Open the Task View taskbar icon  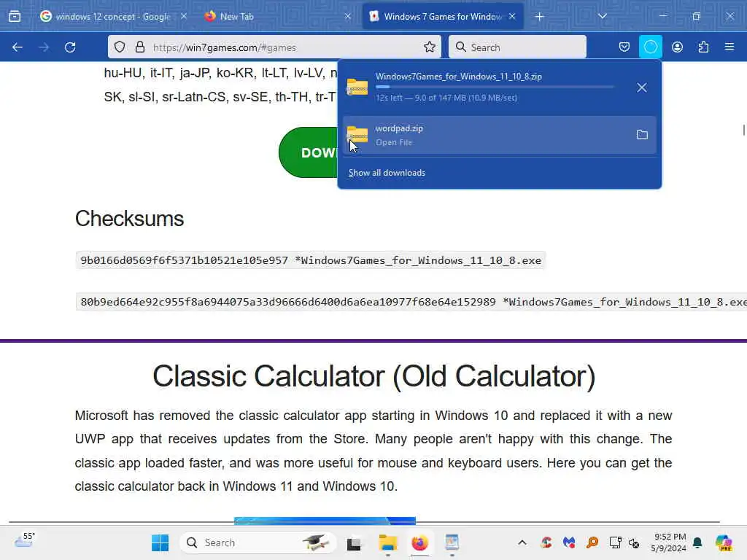point(354,543)
